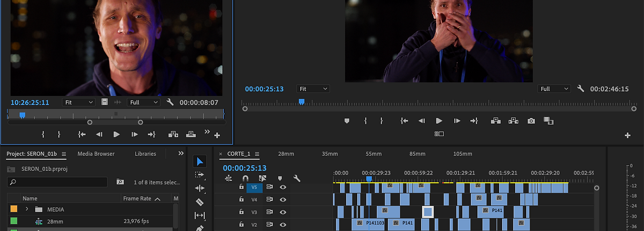644x231 pixels.
Task: Toggle lock on V5 track
Action: [241, 187]
